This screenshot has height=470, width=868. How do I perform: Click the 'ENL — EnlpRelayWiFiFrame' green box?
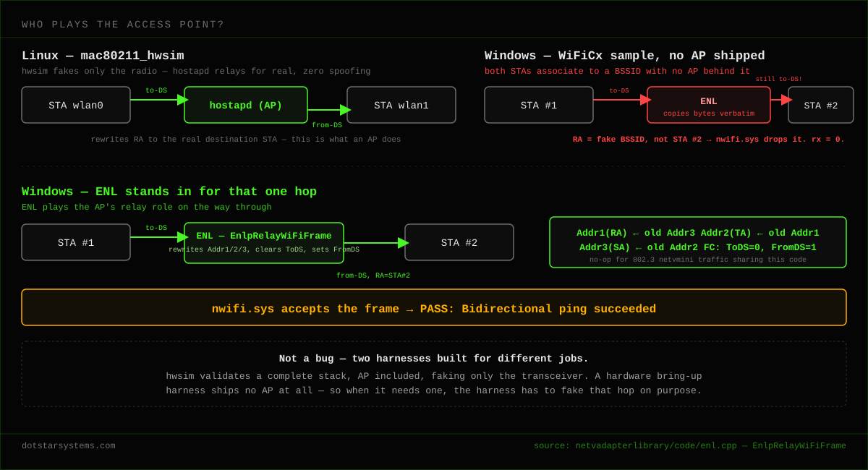264,243
